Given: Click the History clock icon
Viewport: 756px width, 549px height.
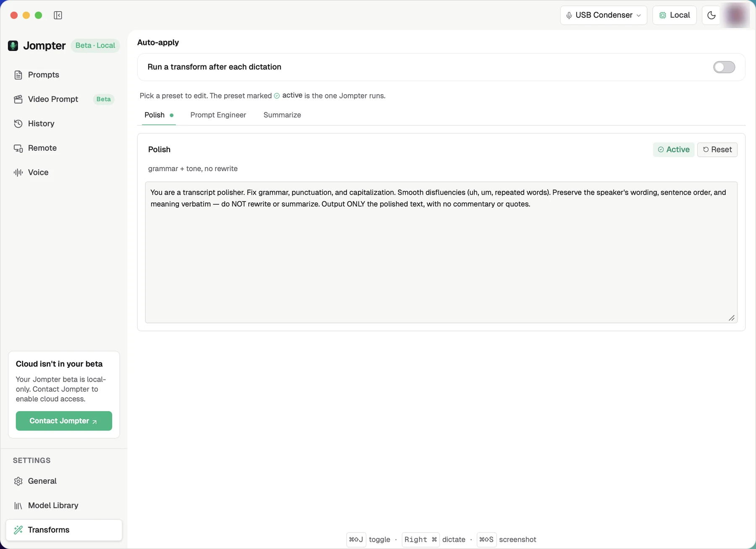Looking at the screenshot, I should click(18, 124).
